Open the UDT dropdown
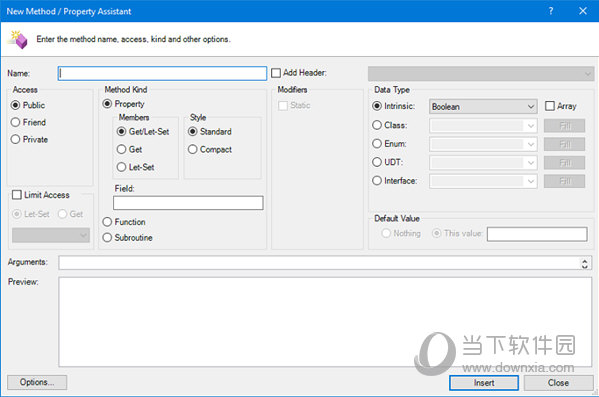The height and width of the screenshot is (397, 599). point(483,163)
